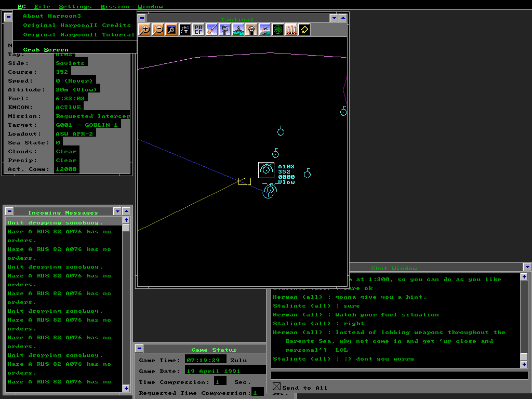Click the Incoming Messages system menu box
532x399 pixels.
tap(9, 211)
